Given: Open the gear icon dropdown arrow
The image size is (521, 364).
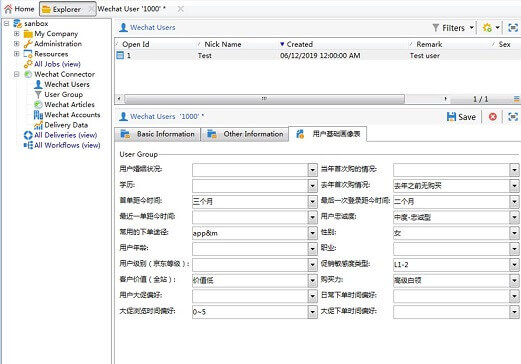Looking at the screenshot, I should 497,28.
